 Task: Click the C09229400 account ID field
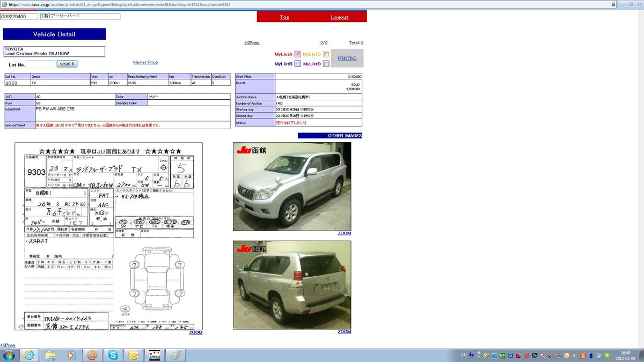click(x=19, y=17)
